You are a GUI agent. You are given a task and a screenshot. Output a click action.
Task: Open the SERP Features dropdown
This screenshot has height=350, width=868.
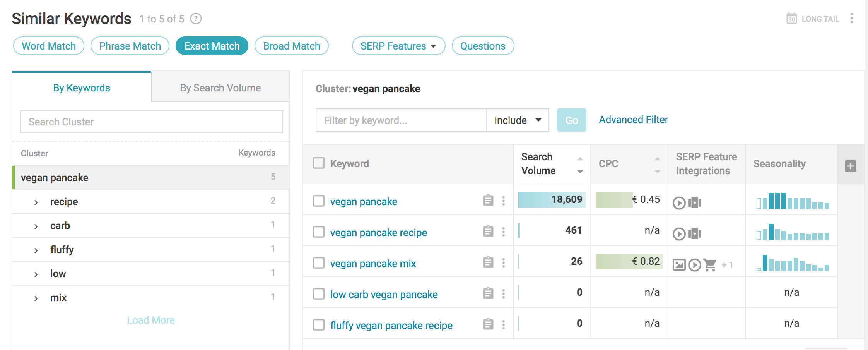pyautogui.click(x=398, y=46)
